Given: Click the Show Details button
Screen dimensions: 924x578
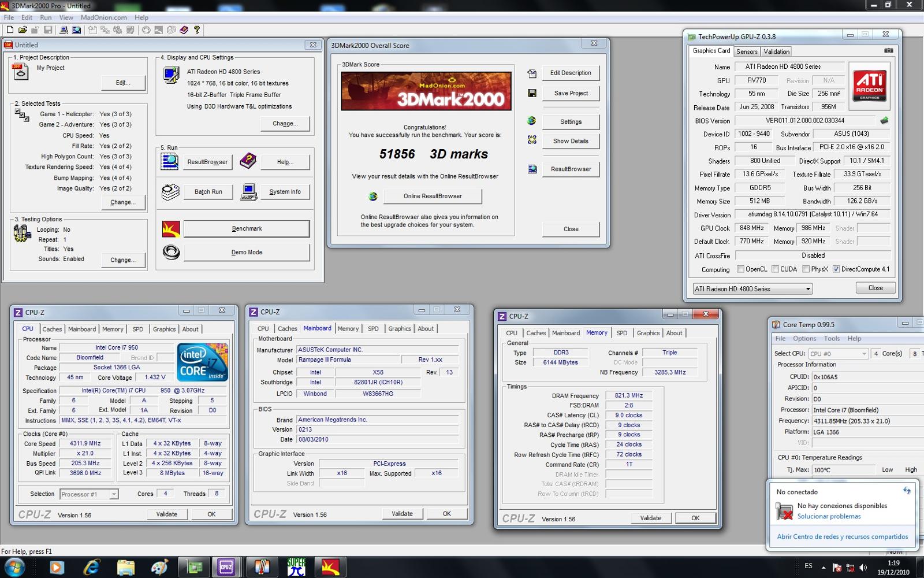Looking at the screenshot, I should pyautogui.click(x=571, y=141).
